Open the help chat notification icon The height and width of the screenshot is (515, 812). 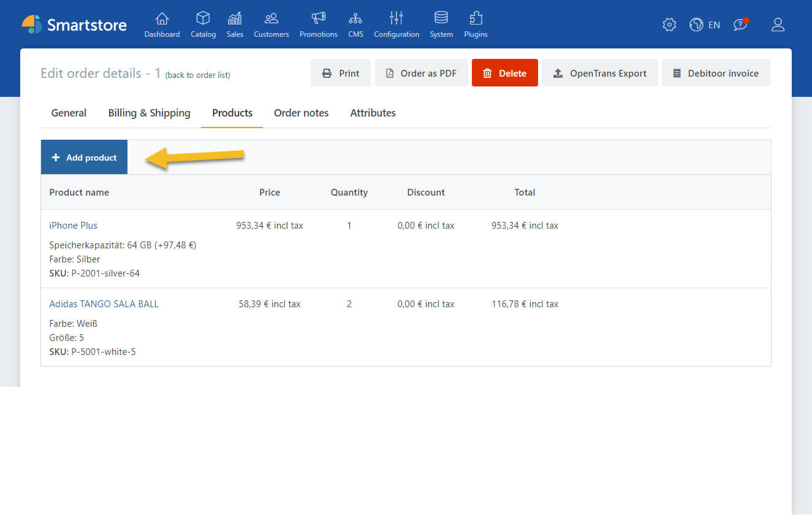coord(741,25)
